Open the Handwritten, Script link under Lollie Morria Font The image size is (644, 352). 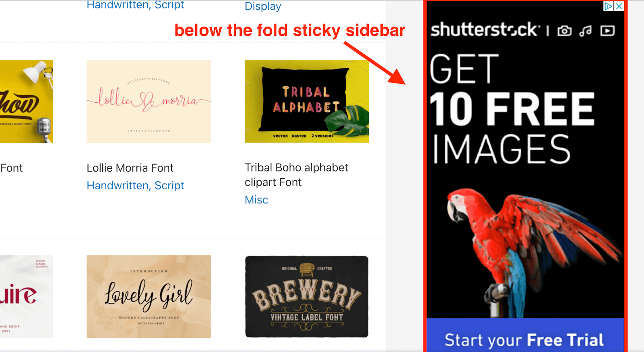click(x=135, y=185)
